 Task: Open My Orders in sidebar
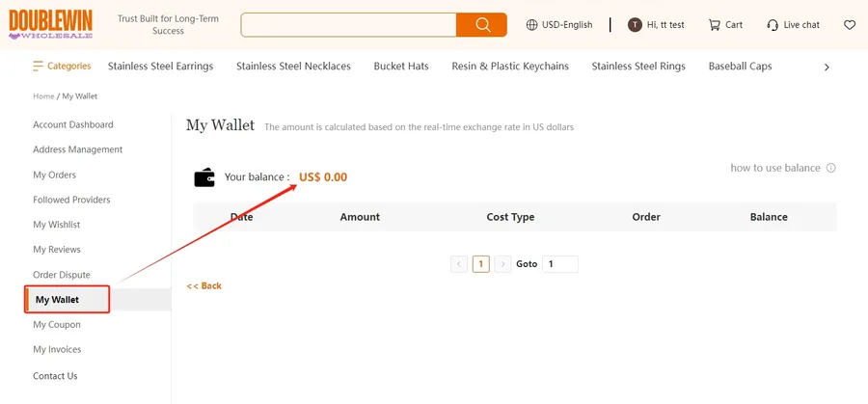54,175
